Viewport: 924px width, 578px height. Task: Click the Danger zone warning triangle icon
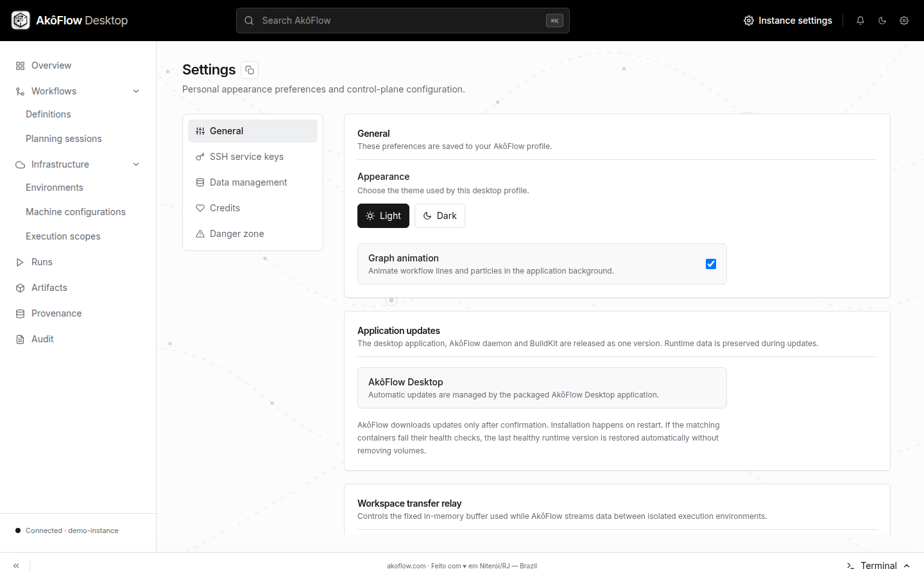[200, 234]
